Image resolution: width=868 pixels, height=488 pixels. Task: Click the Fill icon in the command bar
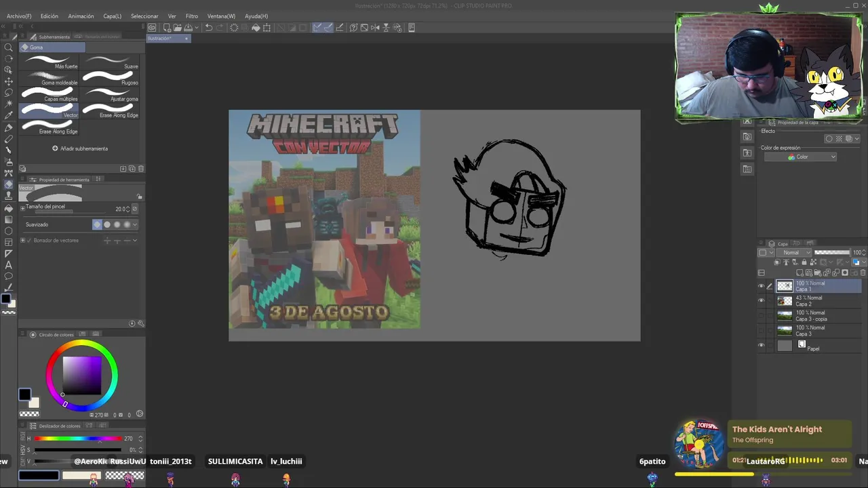coord(256,28)
